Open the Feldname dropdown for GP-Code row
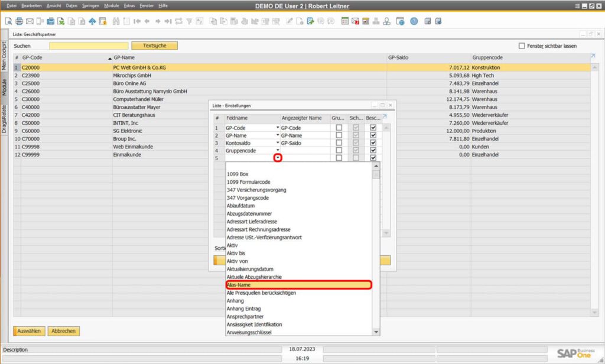 [x=278, y=128]
